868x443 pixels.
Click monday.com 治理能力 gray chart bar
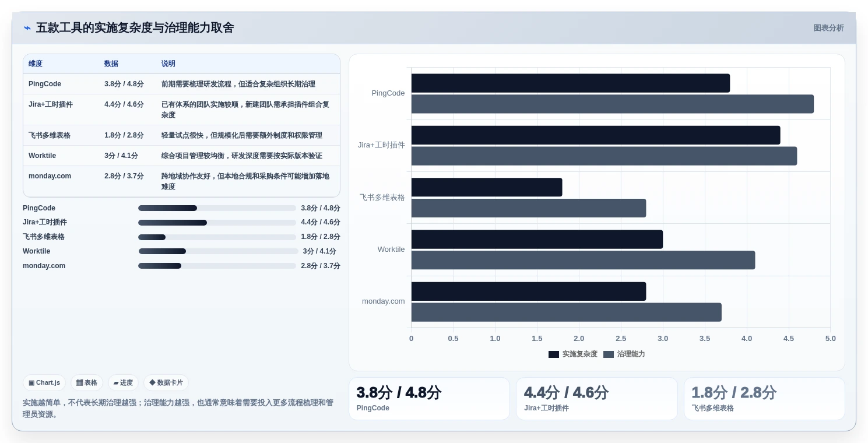point(567,312)
